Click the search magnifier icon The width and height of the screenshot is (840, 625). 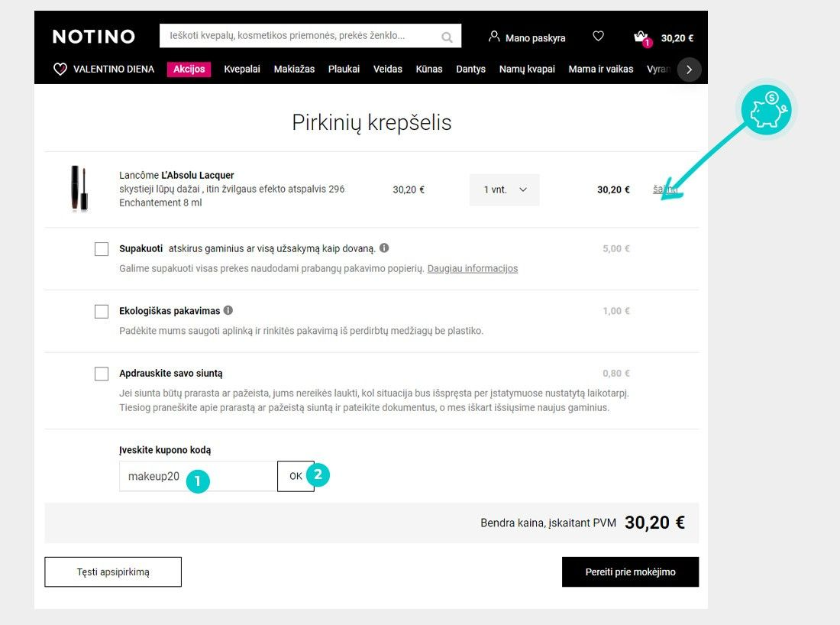(x=446, y=37)
